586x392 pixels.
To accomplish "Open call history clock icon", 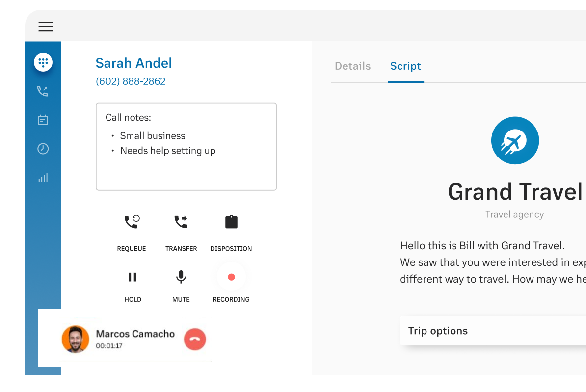I will point(43,149).
